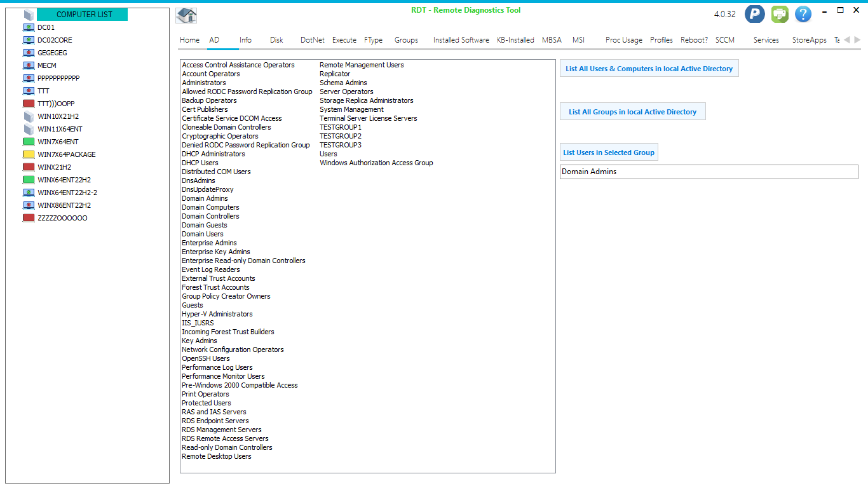Select Group Policy Creator Owners
Viewport: 868px width, 488px height.
coord(226,296)
